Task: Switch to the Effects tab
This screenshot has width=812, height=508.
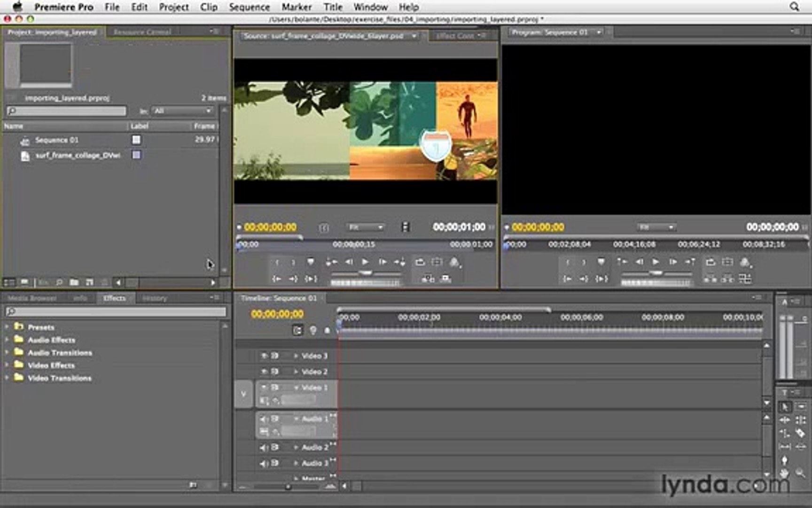Action: point(114,298)
